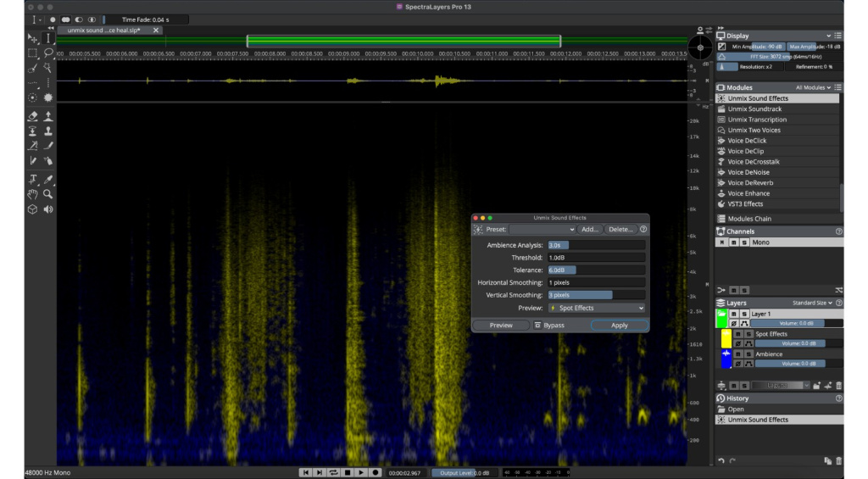
Task: Collapse the Display panel chevron
Action: (x=829, y=36)
